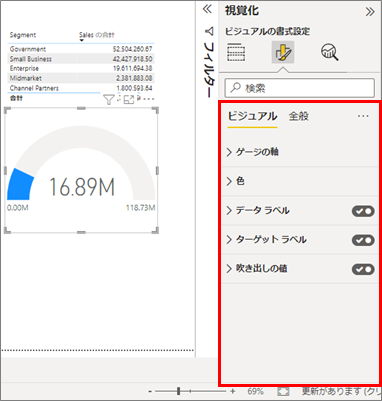Toggle the データ ラベル switch
Image resolution: width=382 pixels, height=401 pixels.
click(x=363, y=211)
